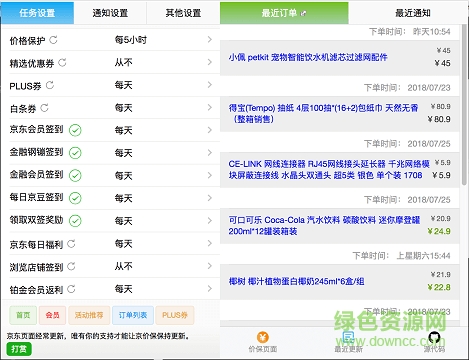Screen dimensions: 469x360
Task: Click the 首页 button
Action: (23, 315)
